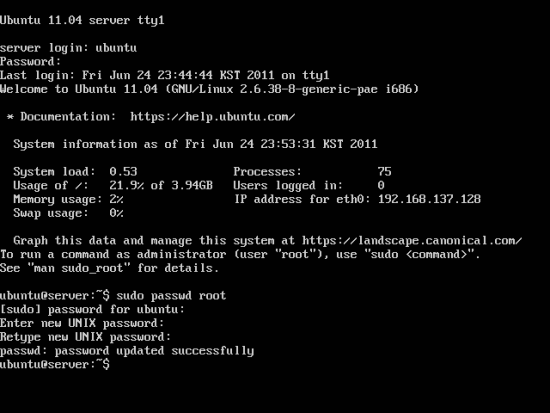Click the "Last login" timestamp line
Image resolution: width=550 pixels, height=413 pixels.
(x=165, y=75)
